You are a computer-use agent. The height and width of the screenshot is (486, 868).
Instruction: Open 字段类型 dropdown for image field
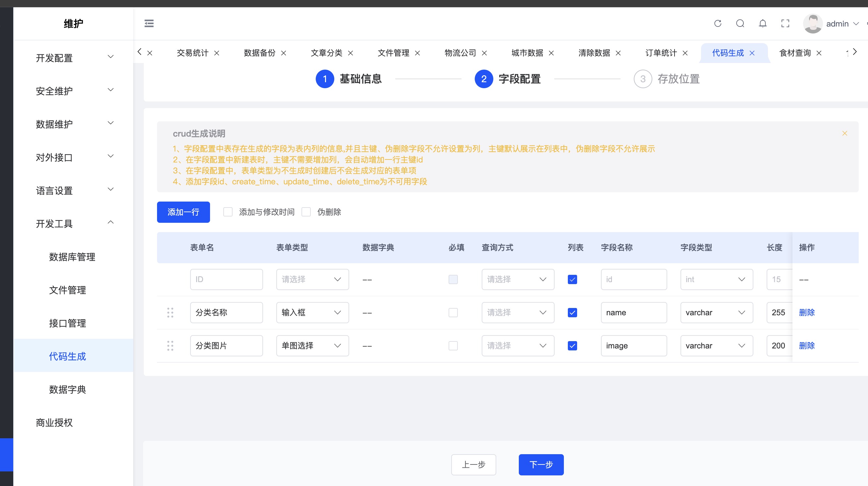click(x=717, y=346)
